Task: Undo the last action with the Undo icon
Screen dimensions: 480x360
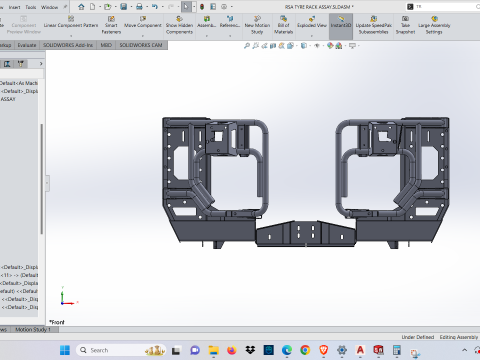Action: tap(155, 7)
